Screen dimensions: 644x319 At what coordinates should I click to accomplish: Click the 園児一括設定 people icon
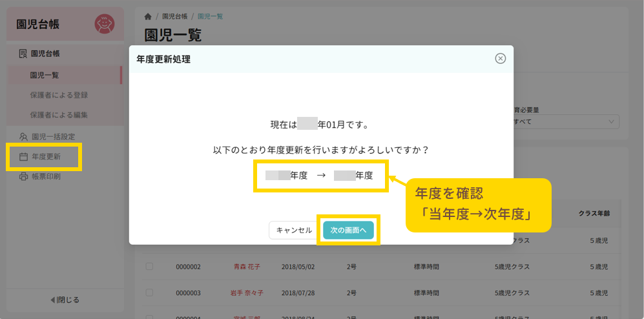coord(23,136)
